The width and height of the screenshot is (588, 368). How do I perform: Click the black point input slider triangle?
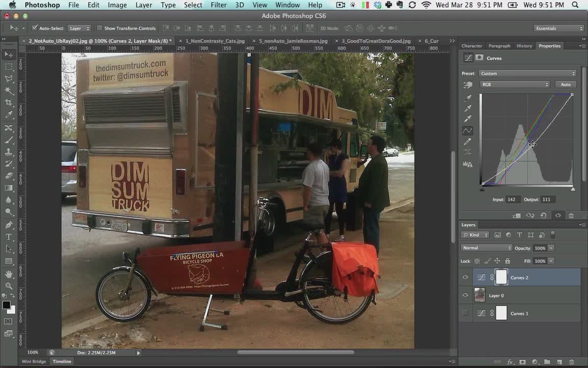coord(482,189)
